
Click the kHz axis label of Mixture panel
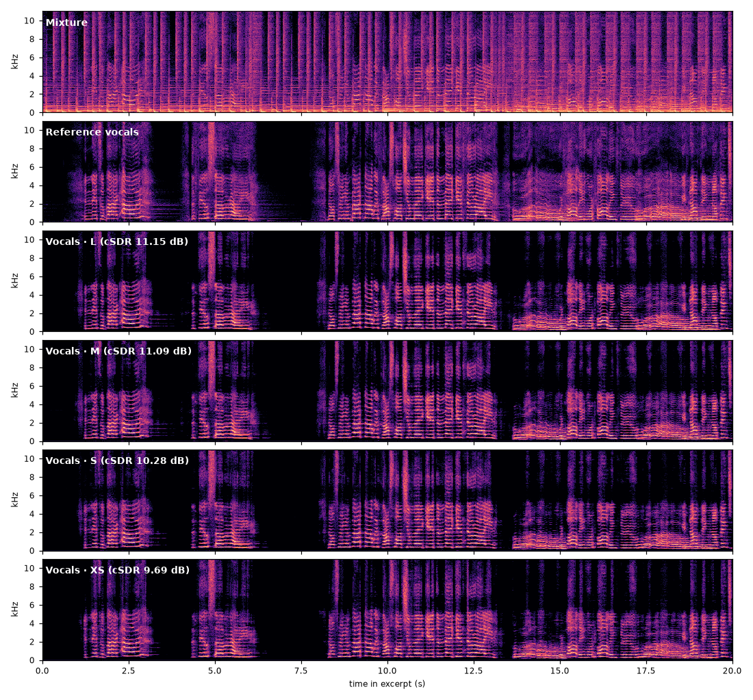point(15,62)
